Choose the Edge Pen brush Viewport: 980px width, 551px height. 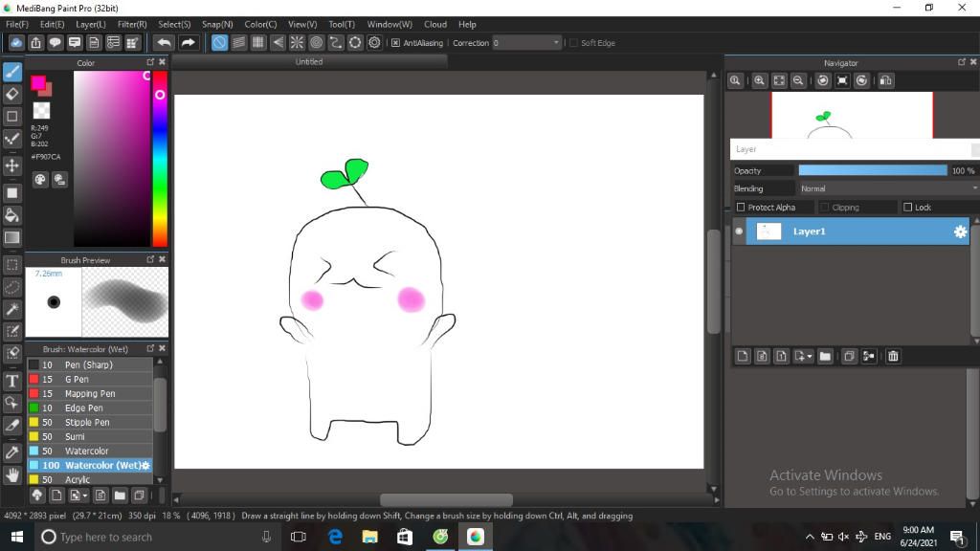coord(90,408)
